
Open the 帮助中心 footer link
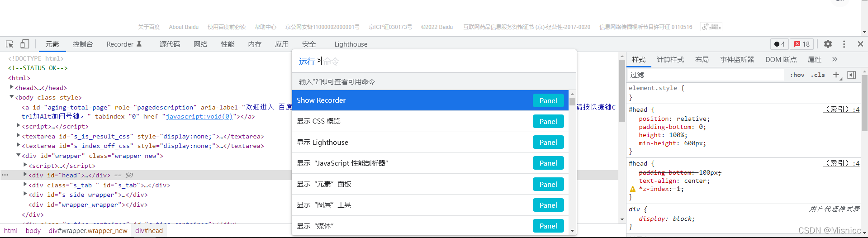click(x=266, y=27)
